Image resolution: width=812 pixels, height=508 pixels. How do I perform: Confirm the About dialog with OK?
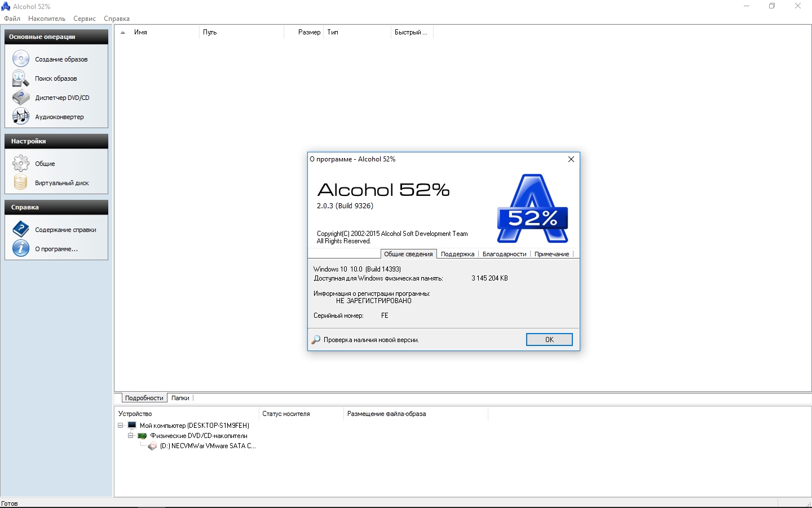point(549,339)
